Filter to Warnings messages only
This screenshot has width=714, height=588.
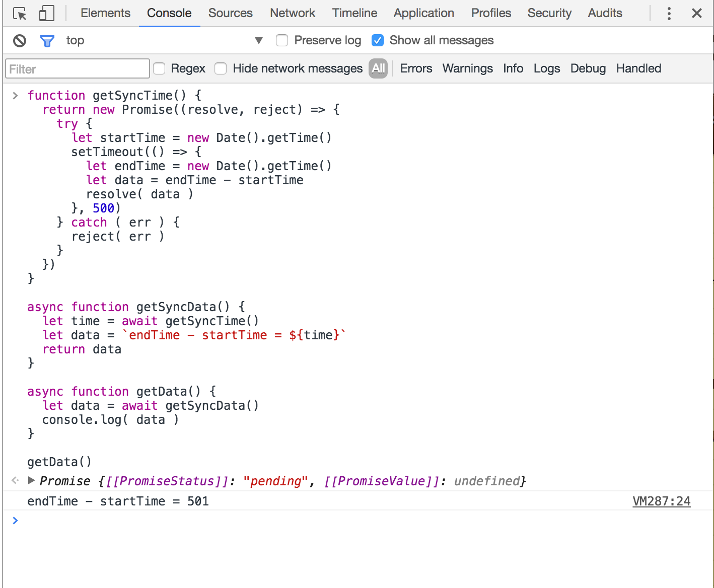(467, 68)
